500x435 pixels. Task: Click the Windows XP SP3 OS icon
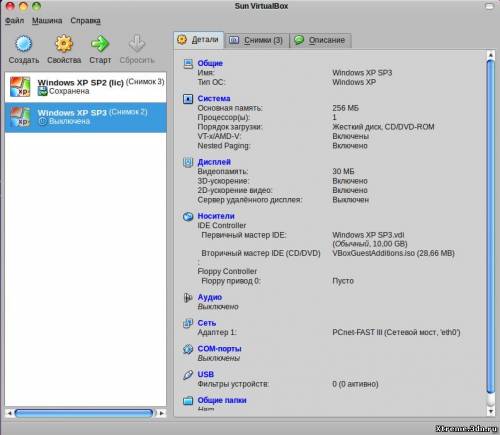(20, 117)
